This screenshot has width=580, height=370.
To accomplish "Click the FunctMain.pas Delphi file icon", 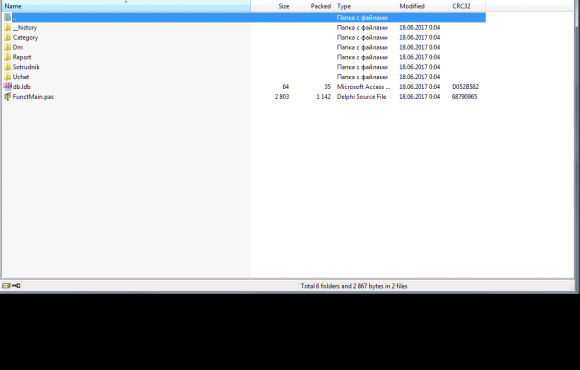I will coord(7,97).
